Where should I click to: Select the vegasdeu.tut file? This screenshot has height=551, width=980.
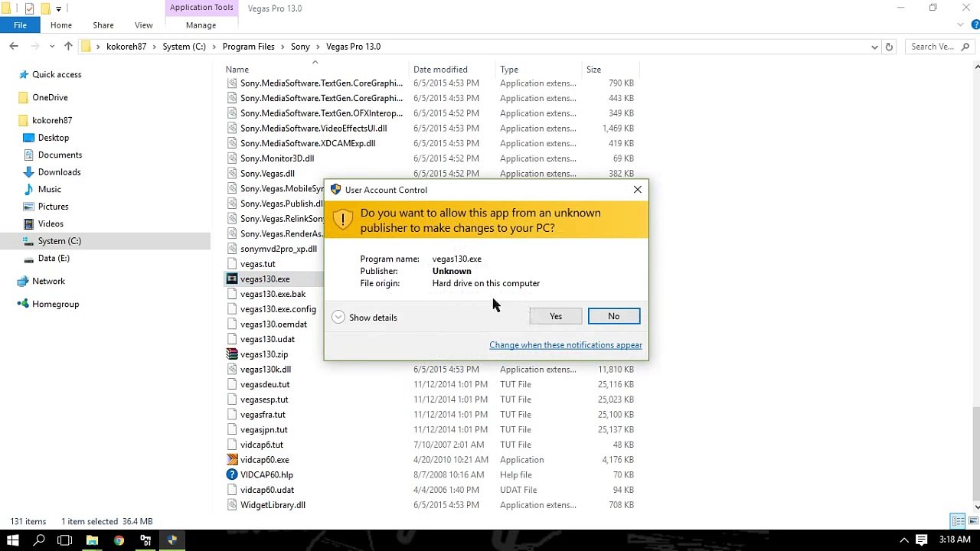click(265, 385)
